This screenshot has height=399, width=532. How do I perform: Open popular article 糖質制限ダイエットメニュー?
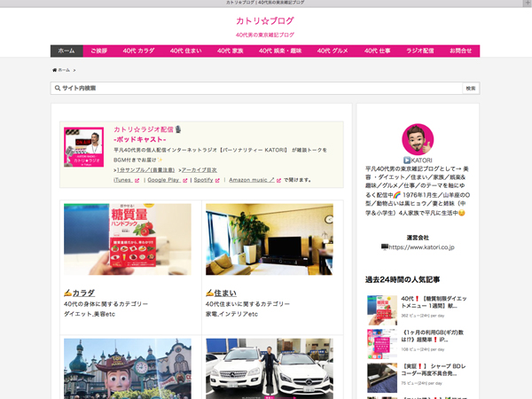coord(434,302)
